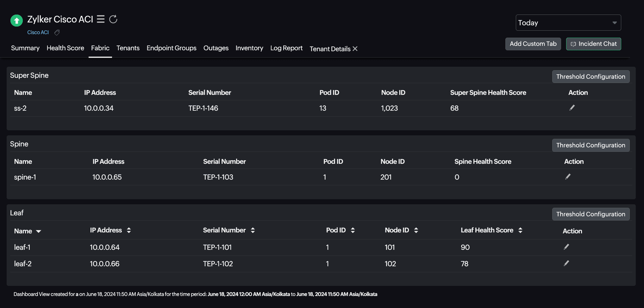Open Threshold Configuration for Super Spine
The height and width of the screenshot is (308, 644).
tap(591, 77)
